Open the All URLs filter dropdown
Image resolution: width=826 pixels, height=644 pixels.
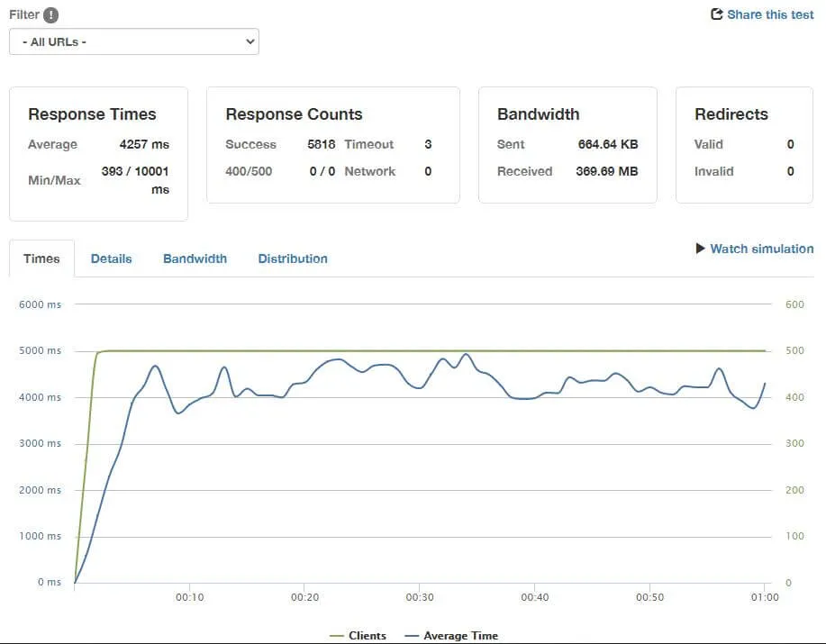134,41
